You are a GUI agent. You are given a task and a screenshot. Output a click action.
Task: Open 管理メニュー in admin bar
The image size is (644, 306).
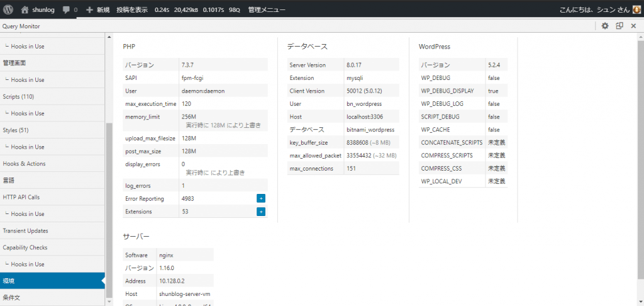pos(267,10)
